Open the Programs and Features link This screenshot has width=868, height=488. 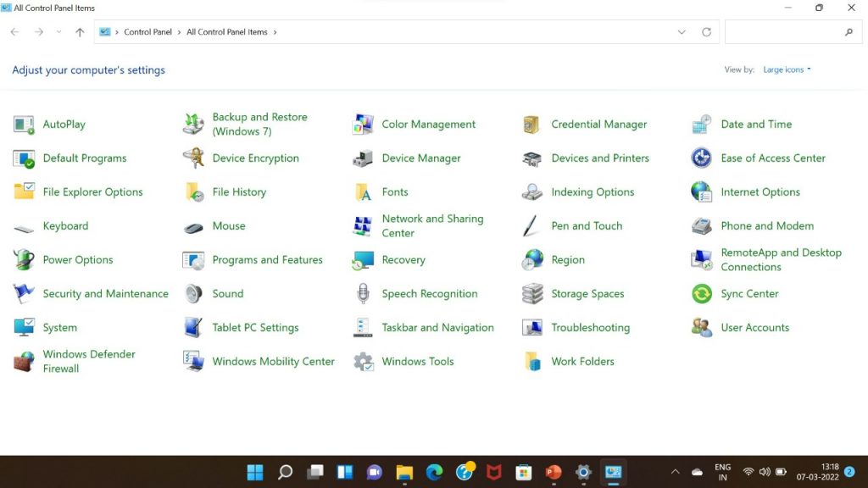click(267, 260)
